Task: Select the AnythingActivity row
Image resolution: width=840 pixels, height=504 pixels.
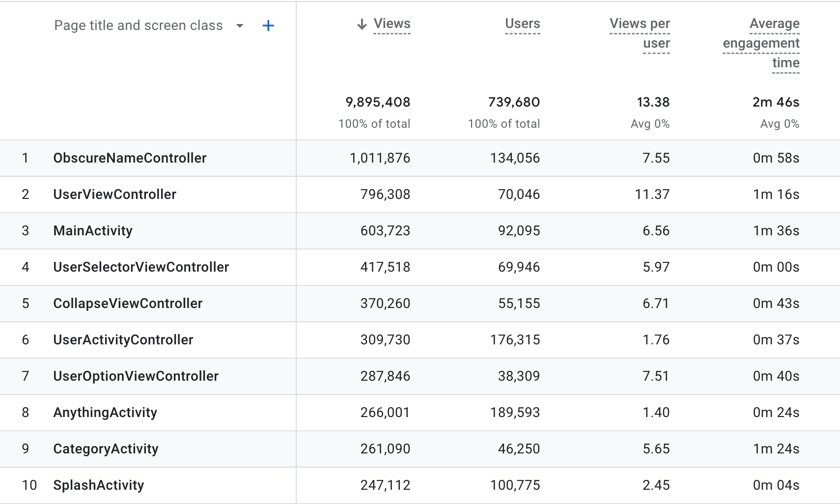Action: (x=105, y=413)
